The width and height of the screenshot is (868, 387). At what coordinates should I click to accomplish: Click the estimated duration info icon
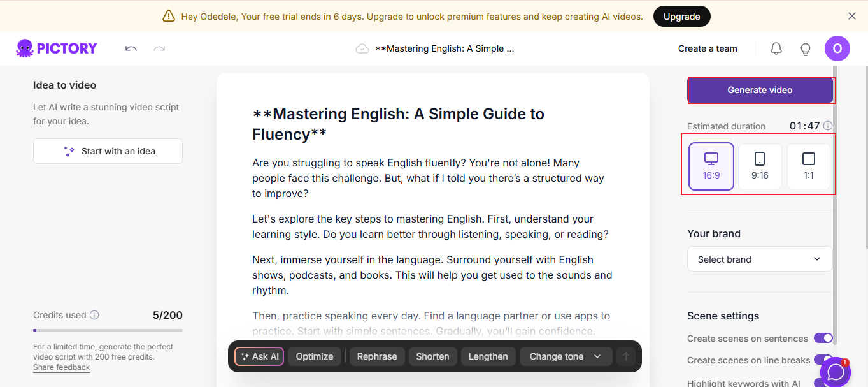(x=828, y=126)
